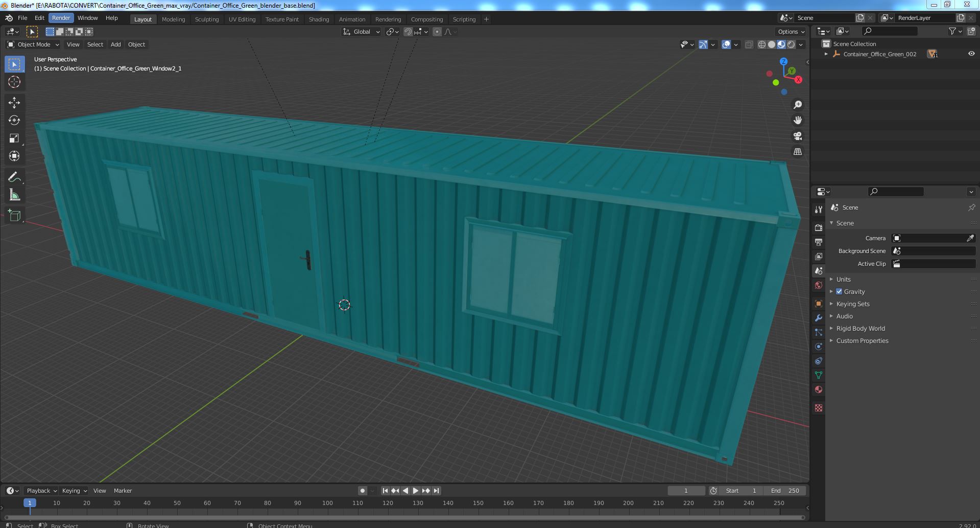Open Global transform orientation dropdown
The image size is (980, 528).
[362, 32]
